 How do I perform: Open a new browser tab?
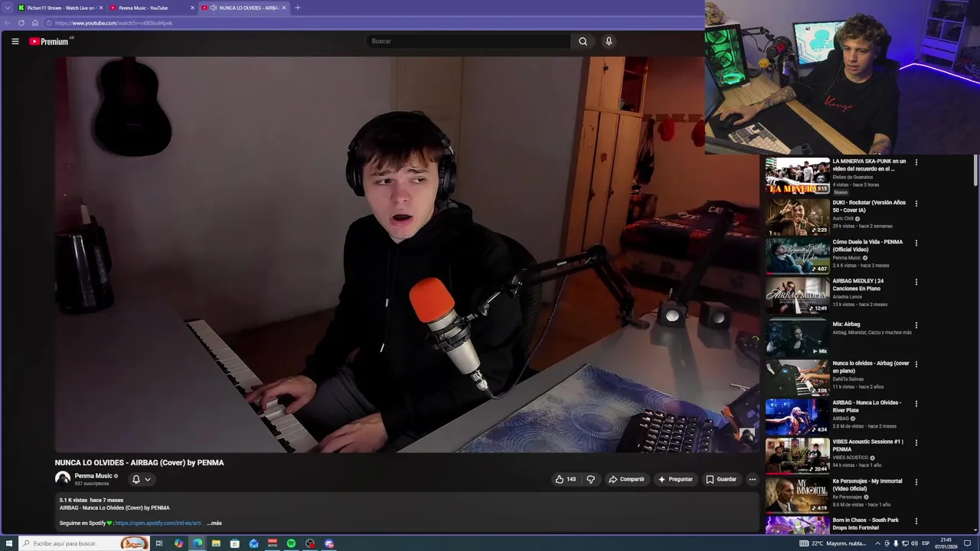(x=298, y=8)
